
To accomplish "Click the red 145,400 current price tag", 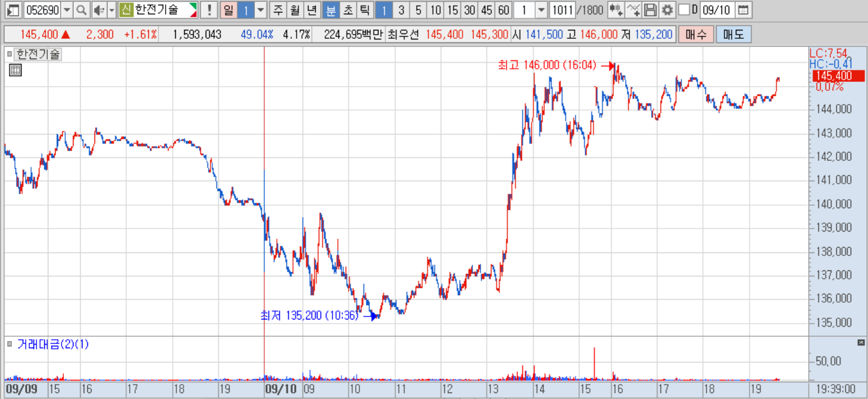I will [839, 76].
